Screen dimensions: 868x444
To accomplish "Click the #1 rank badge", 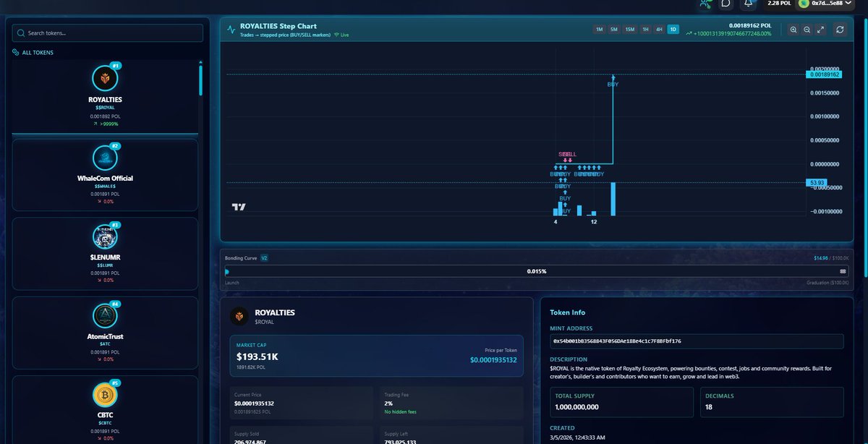I will 116,66.
